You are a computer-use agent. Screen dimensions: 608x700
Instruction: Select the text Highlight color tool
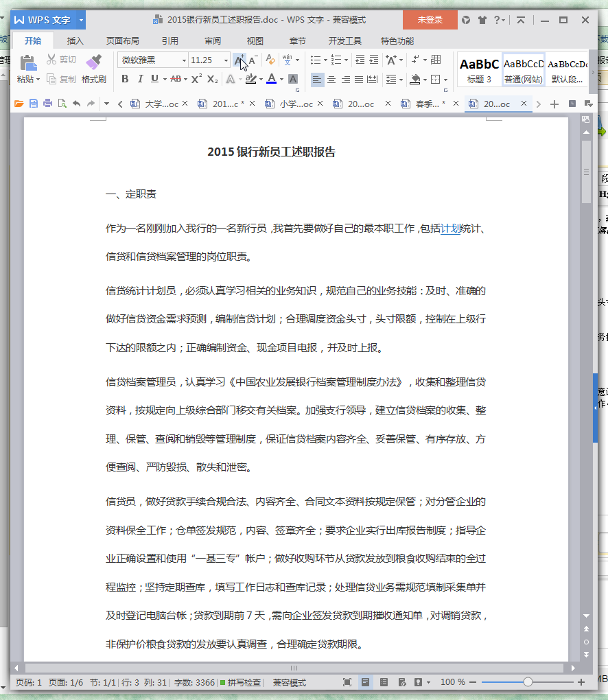[250, 79]
